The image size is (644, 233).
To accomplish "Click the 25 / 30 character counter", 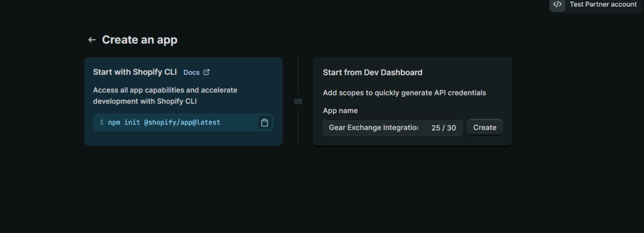I will [x=443, y=128].
